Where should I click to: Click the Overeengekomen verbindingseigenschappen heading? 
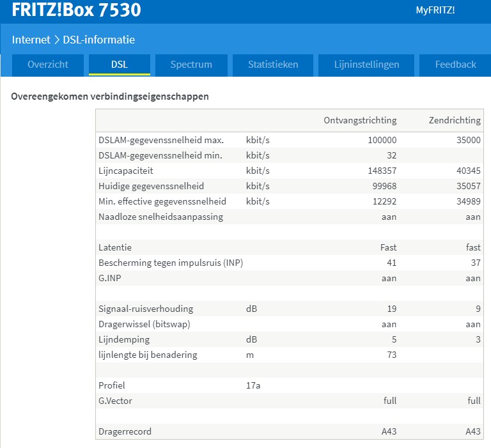pos(110,97)
